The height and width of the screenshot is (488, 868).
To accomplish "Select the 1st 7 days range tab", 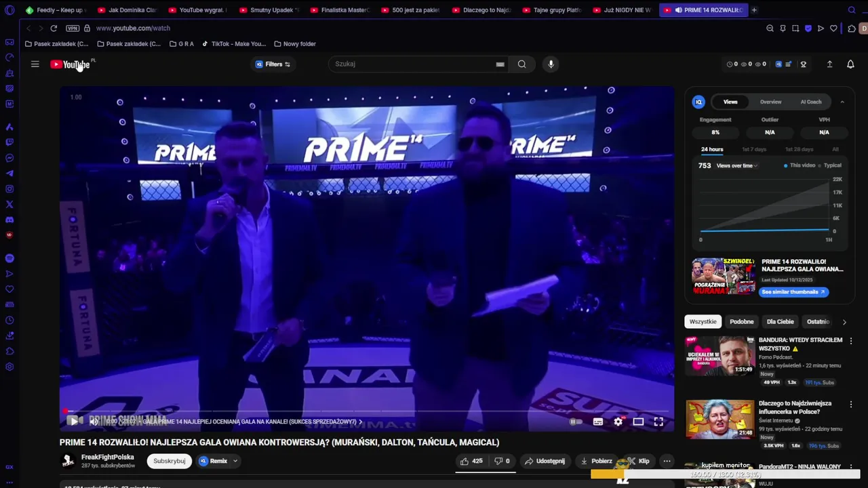I will 754,149.
